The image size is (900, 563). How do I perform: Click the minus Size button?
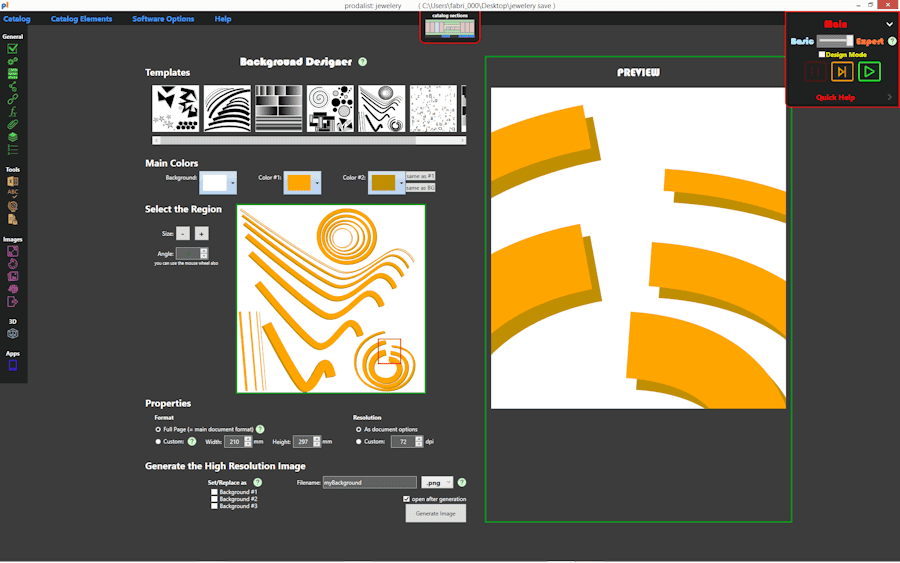click(183, 234)
